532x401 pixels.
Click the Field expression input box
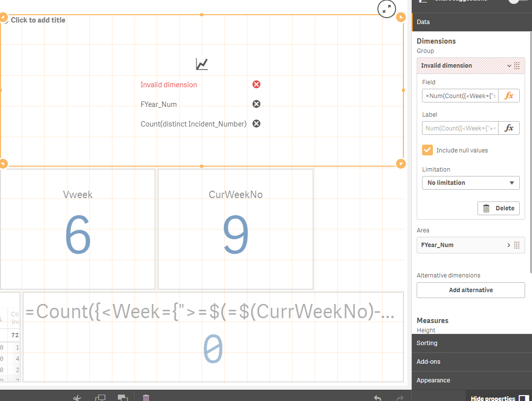pos(460,96)
